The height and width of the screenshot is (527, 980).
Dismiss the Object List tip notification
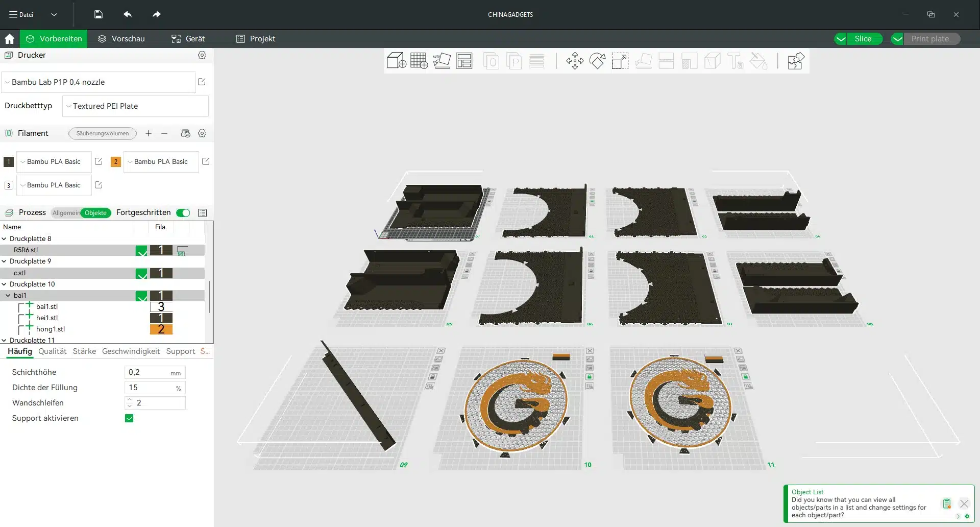click(x=964, y=504)
